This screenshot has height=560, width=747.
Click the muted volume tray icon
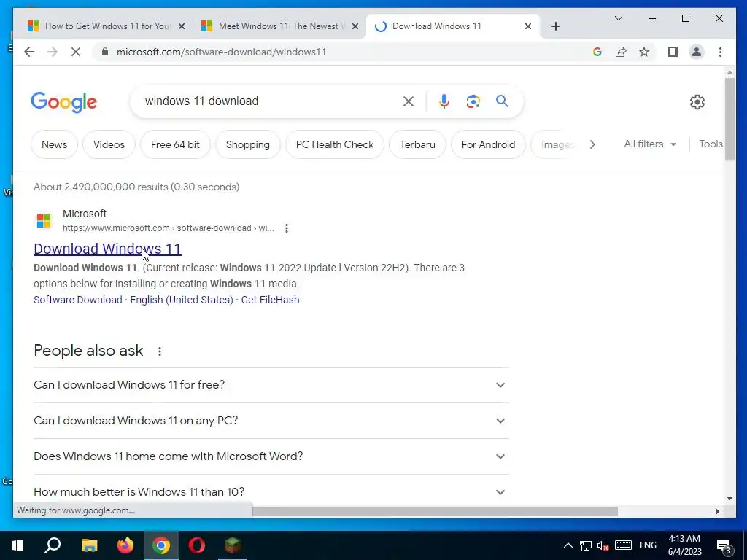[603, 545]
